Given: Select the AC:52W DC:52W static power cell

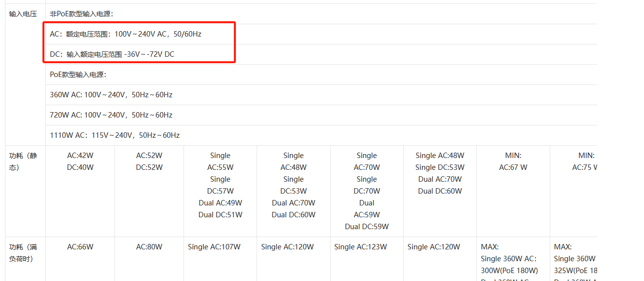Looking at the screenshot, I should [149, 161].
